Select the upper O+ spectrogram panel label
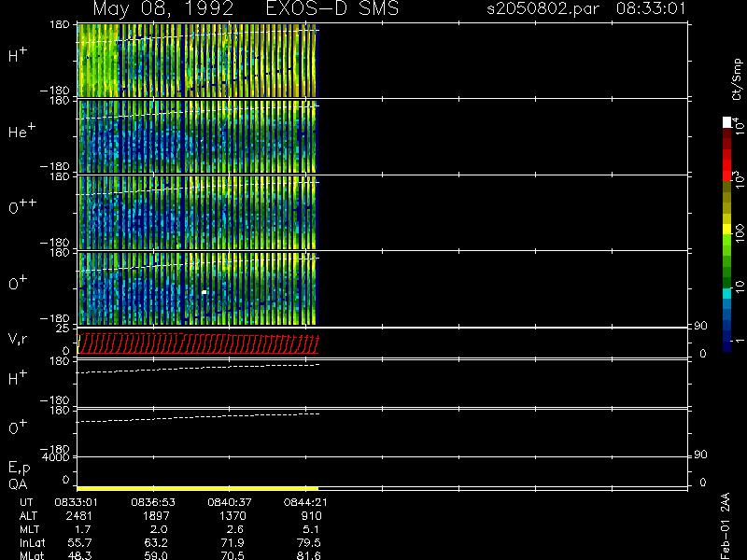Image resolution: width=747 pixels, height=560 pixels. [18, 283]
